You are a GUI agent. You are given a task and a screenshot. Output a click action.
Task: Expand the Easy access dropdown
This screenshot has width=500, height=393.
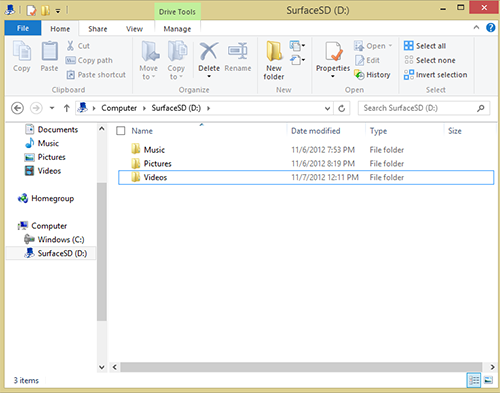(297, 60)
